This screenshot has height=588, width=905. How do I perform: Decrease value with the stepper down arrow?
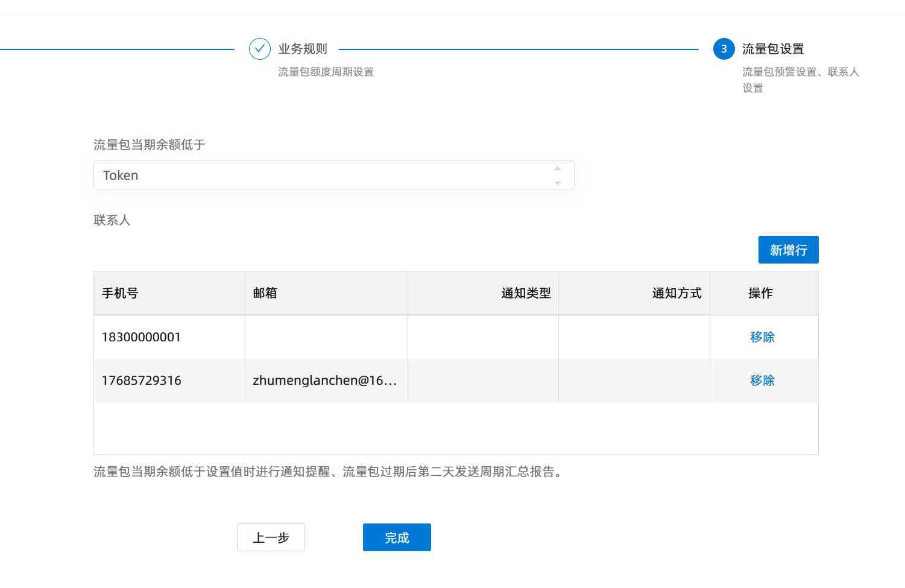coord(558,183)
